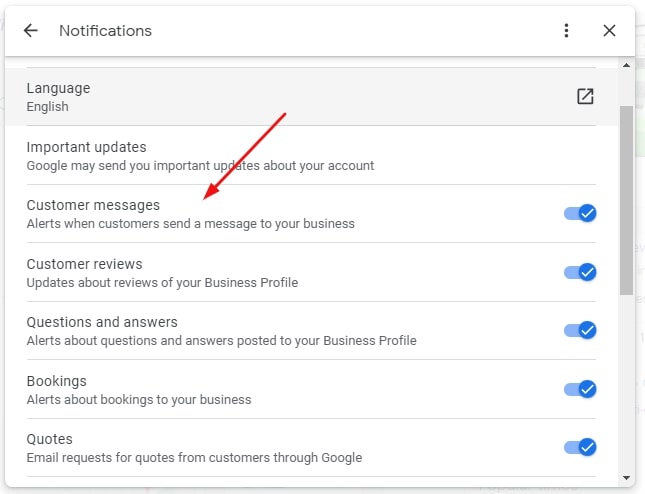The width and height of the screenshot is (645, 494).
Task: Toggle Questions and answers alerts
Action: coord(580,330)
